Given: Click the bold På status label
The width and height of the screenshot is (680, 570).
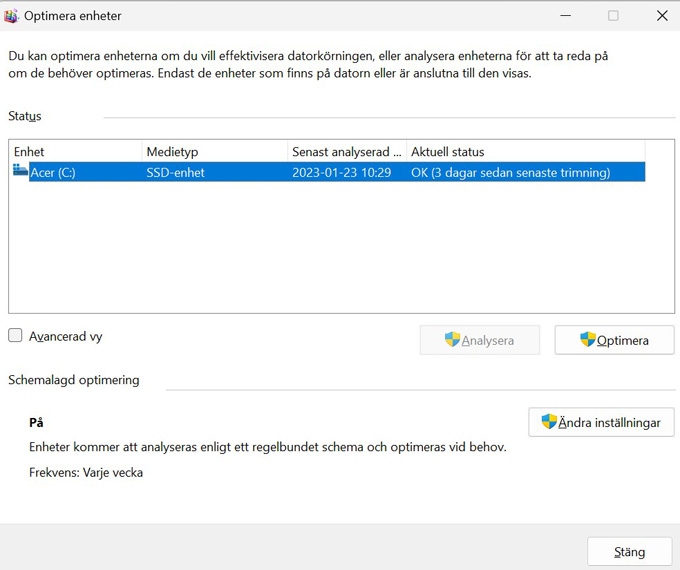Looking at the screenshot, I should 36,422.
